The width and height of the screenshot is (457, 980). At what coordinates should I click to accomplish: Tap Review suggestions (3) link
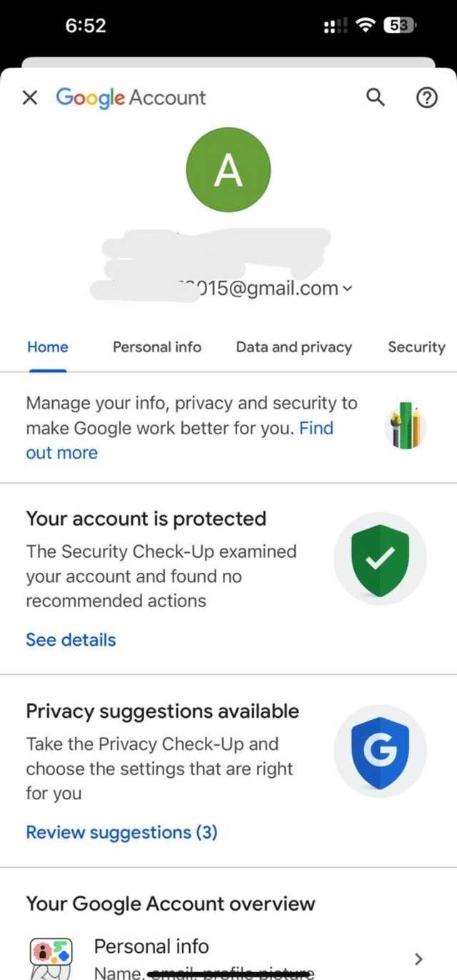pyautogui.click(x=121, y=832)
